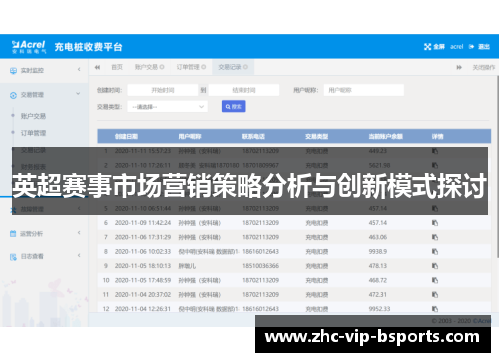Open the detail icon for row 12
The width and height of the screenshot is (500, 362).
click(x=435, y=309)
